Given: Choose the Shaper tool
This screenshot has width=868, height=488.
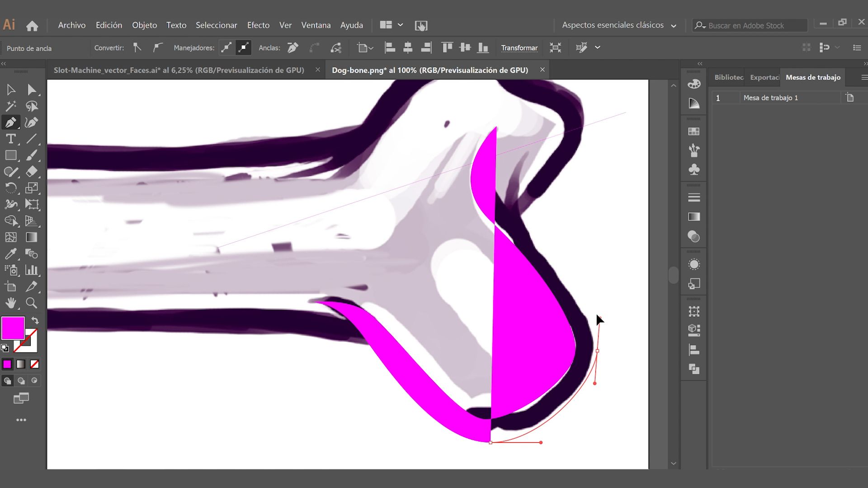Looking at the screenshot, I should click(x=11, y=172).
